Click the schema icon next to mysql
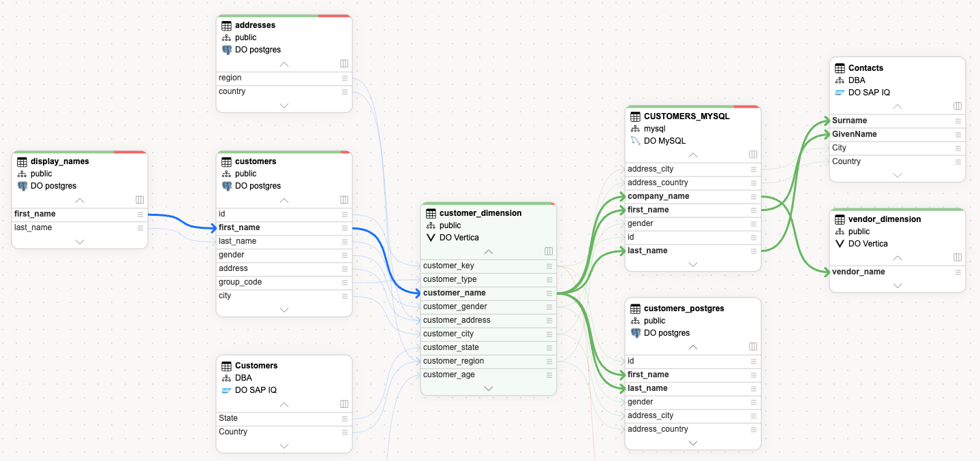 [635, 129]
